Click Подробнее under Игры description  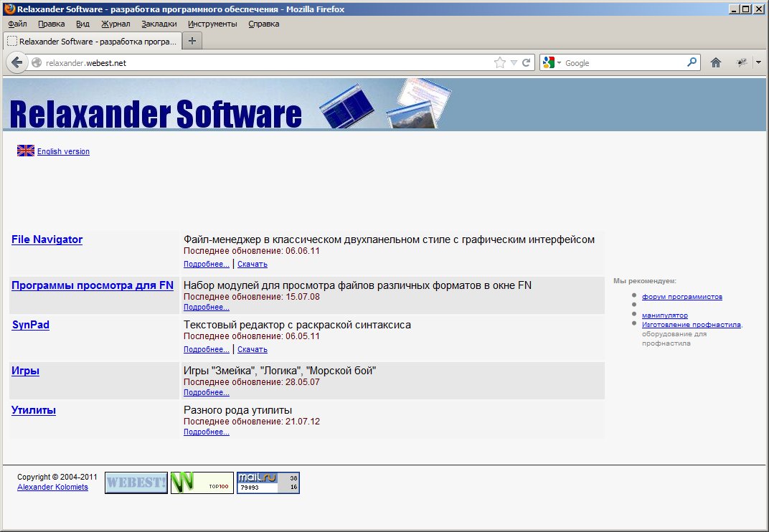206,392
